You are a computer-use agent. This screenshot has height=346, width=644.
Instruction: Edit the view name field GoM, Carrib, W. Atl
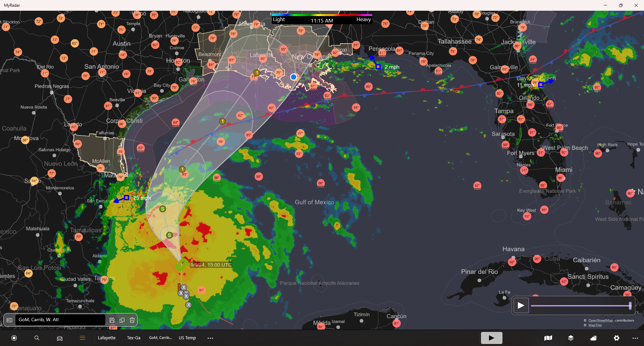point(60,320)
